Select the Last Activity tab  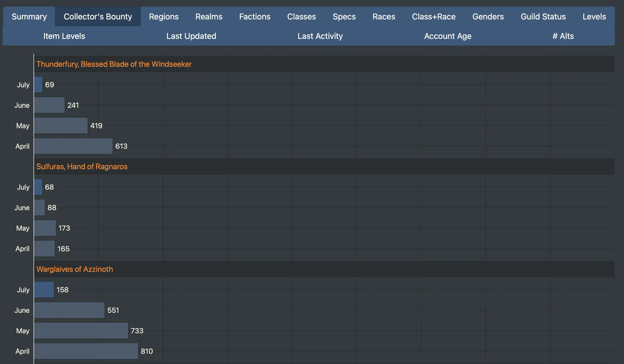pyautogui.click(x=320, y=36)
